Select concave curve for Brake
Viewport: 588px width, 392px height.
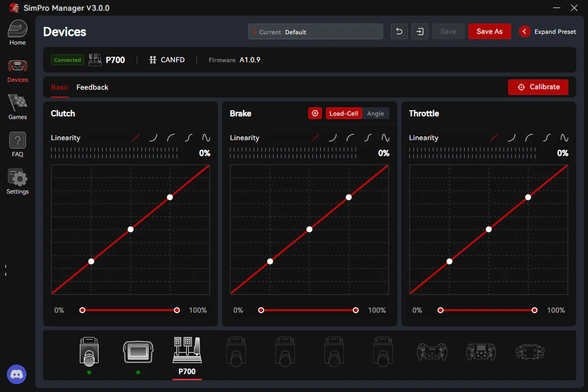coord(333,138)
